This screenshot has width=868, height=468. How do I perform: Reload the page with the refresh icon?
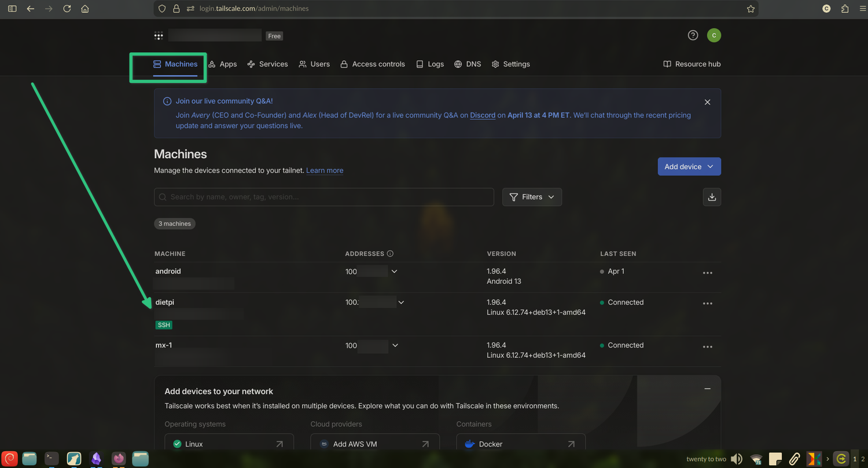click(x=67, y=9)
